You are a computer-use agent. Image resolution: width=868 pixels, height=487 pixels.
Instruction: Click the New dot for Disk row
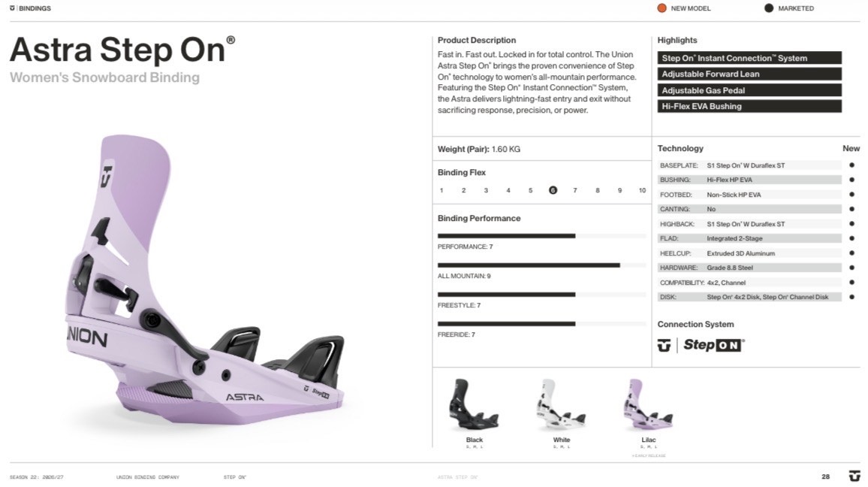click(x=851, y=297)
